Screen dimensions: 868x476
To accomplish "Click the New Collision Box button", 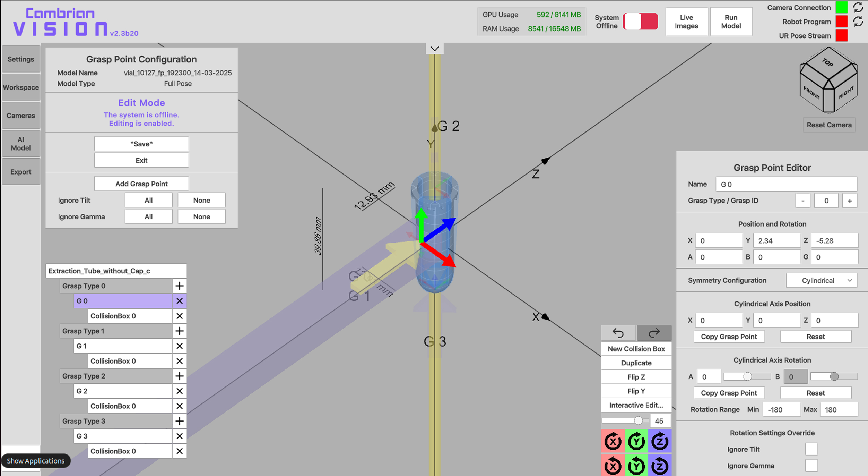I will point(636,349).
